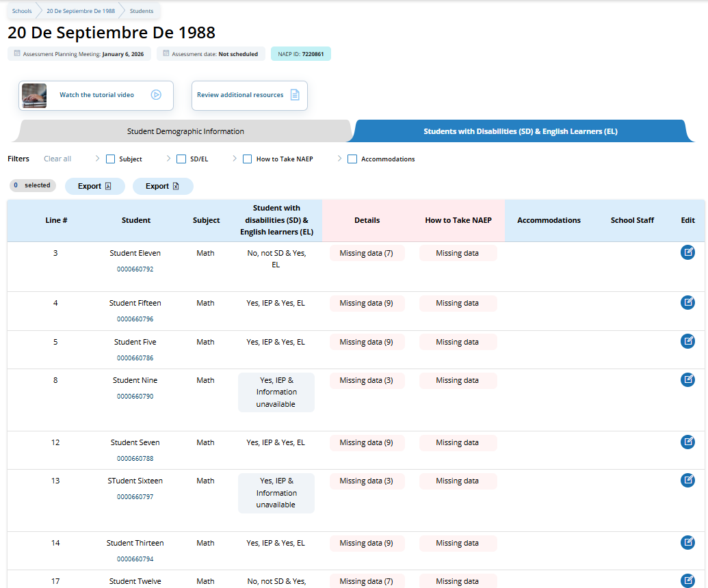This screenshot has width=708, height=588.
Task: Check the Subject filter checkbox
Action: 110,159
